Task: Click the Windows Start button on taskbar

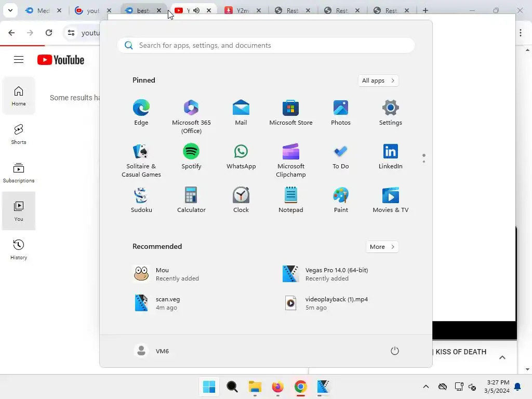Action: (209, 387)
